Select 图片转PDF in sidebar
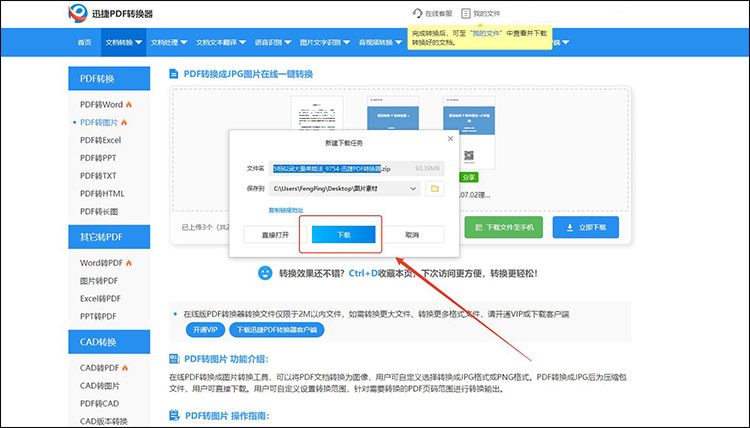This screenshot has width=750, height=428. [x=99, y=281]
